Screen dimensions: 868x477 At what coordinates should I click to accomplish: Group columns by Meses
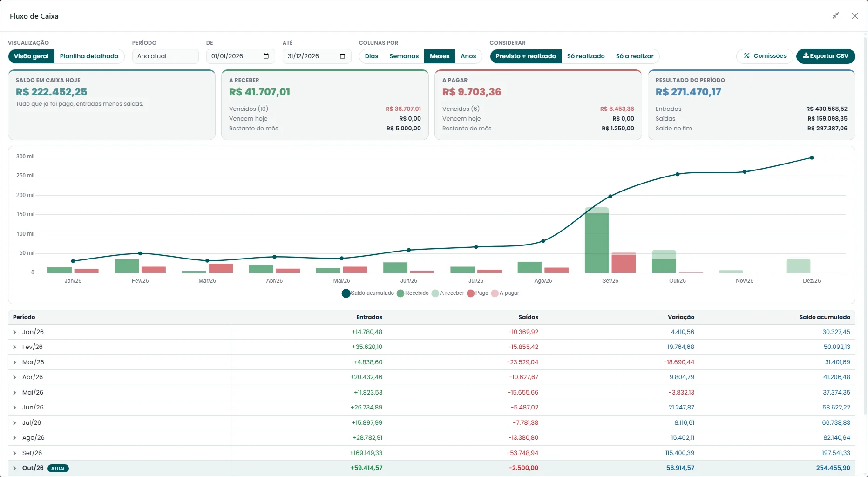[440, 56]
